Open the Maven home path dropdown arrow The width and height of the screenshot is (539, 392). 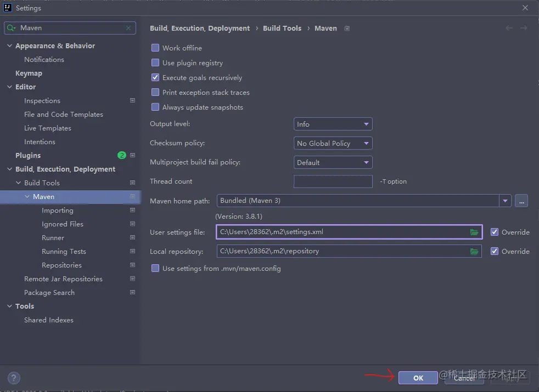tap(505, 201)
